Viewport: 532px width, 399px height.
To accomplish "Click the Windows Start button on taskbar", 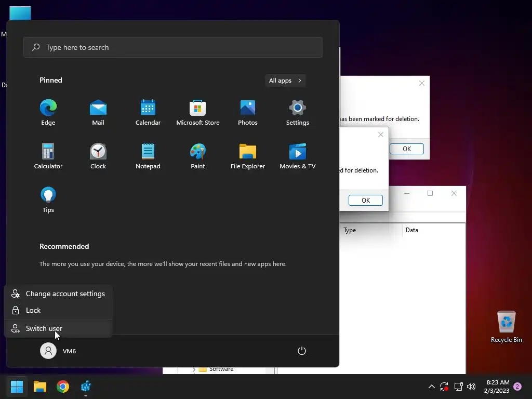I will pos(17,387).
